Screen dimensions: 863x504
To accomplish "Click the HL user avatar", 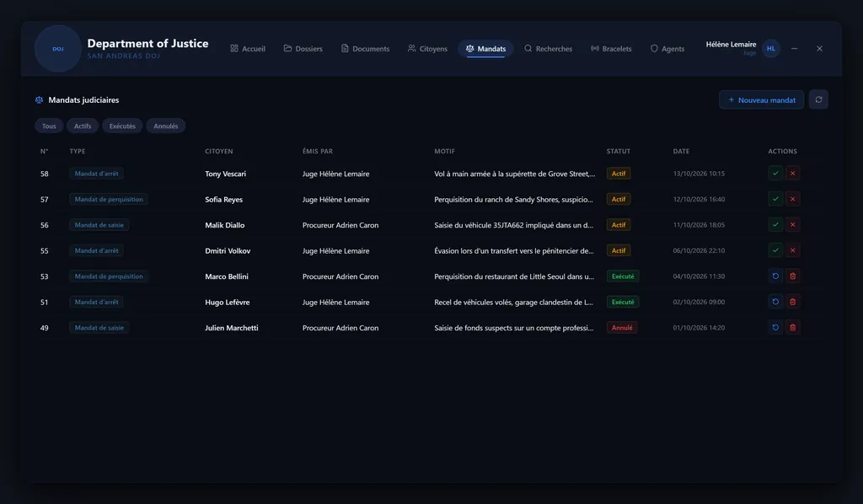I will (x=771, y=48).
